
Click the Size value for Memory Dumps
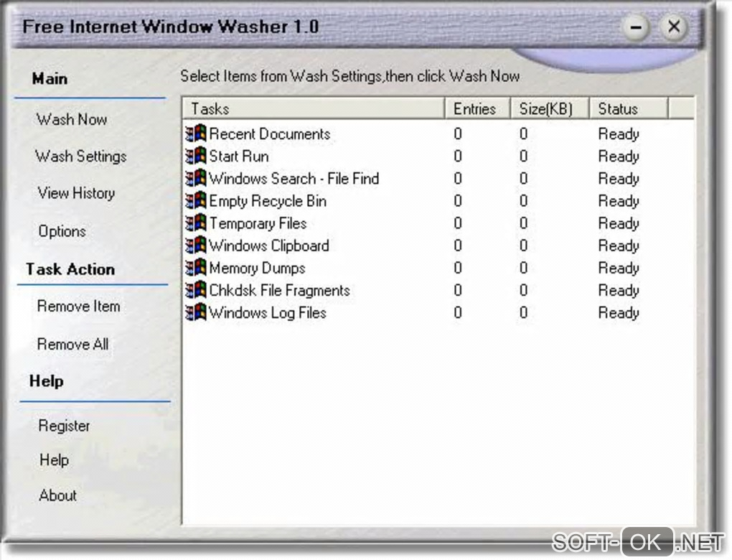click(x=524, y=269)
